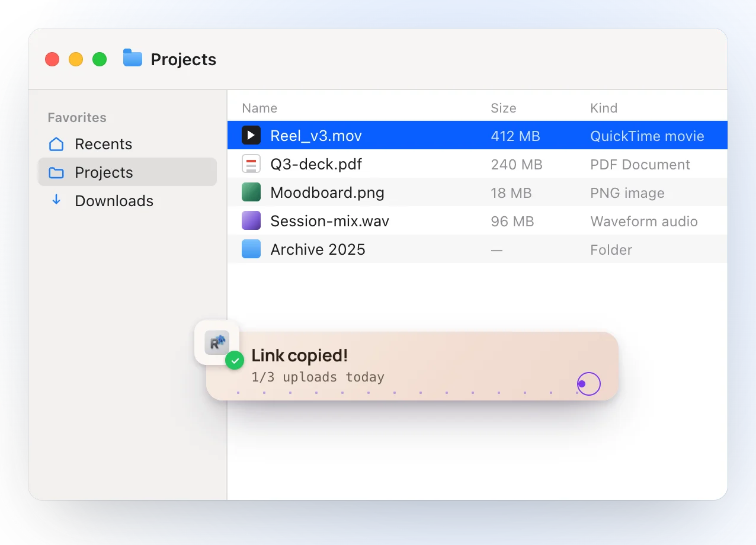The image size is (756, 545).
Task: Click the blue folder icon in title bar
Action: tap(133, 58)
